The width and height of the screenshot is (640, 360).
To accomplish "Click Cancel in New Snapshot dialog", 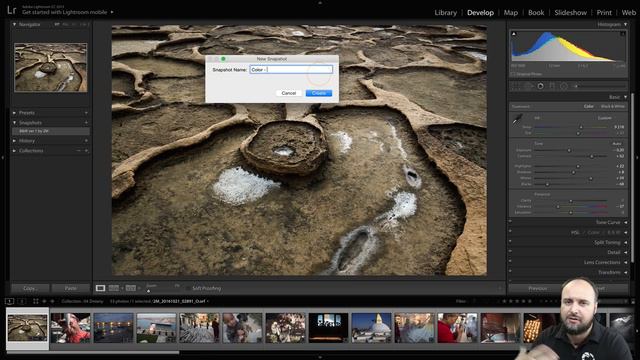I will click(289, 93).
